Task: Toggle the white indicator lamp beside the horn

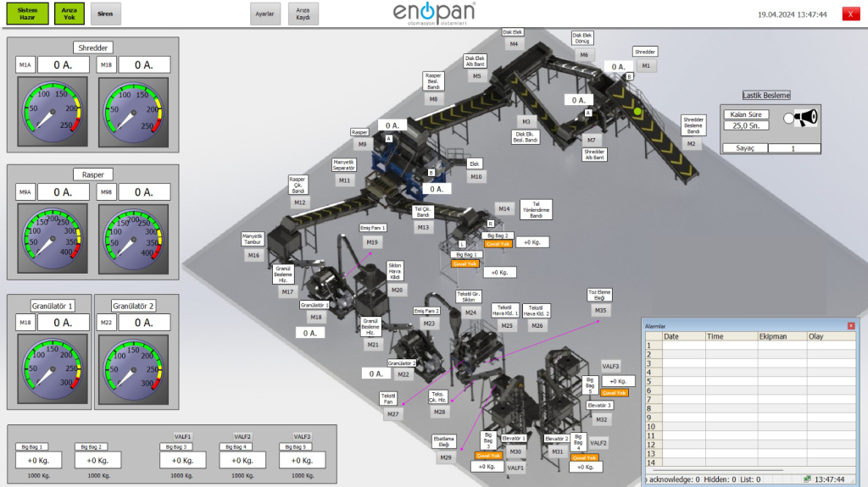Action: pyautogui.click(x=787, y=119)
